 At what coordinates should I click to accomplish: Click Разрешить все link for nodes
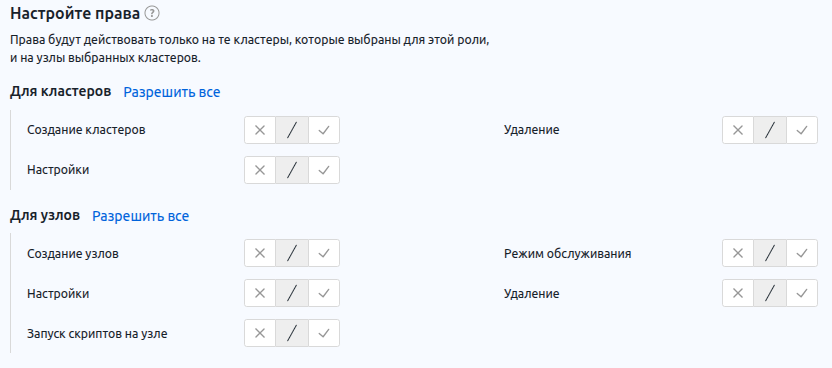pyautogui.click(x=141, y=216)
